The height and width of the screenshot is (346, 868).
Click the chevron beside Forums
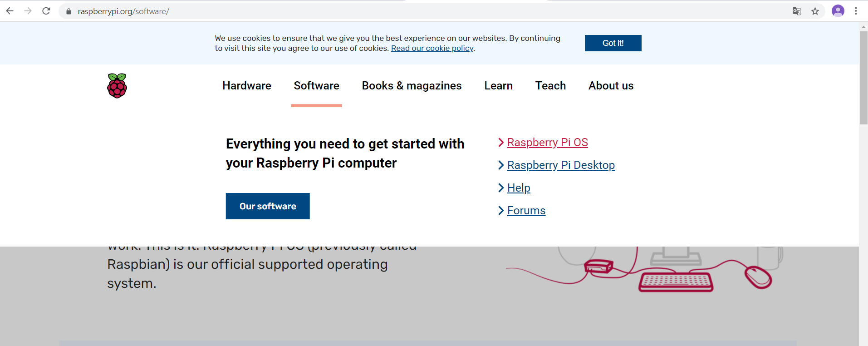click(501, 210)
